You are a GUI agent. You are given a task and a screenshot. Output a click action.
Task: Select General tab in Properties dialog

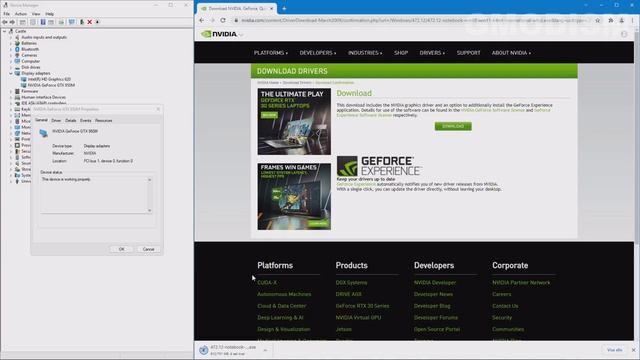pos(41,120)
